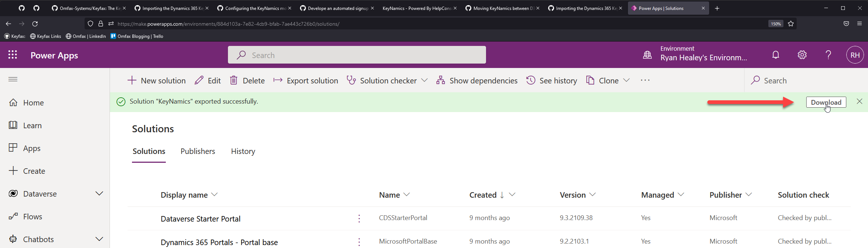Click the Delete trash can icon
The width and height of the screenshot is (868, 248).
233,80
